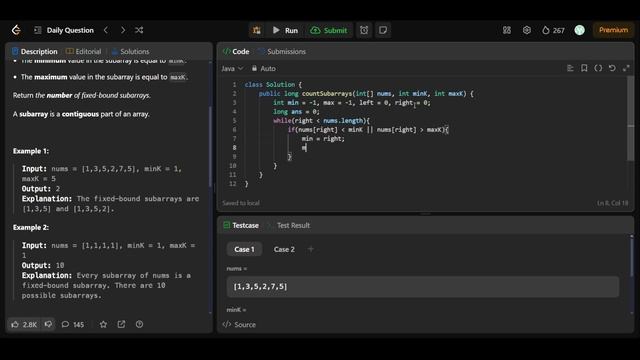
Task: Select Case 2
Action: [x=284, y=249]
